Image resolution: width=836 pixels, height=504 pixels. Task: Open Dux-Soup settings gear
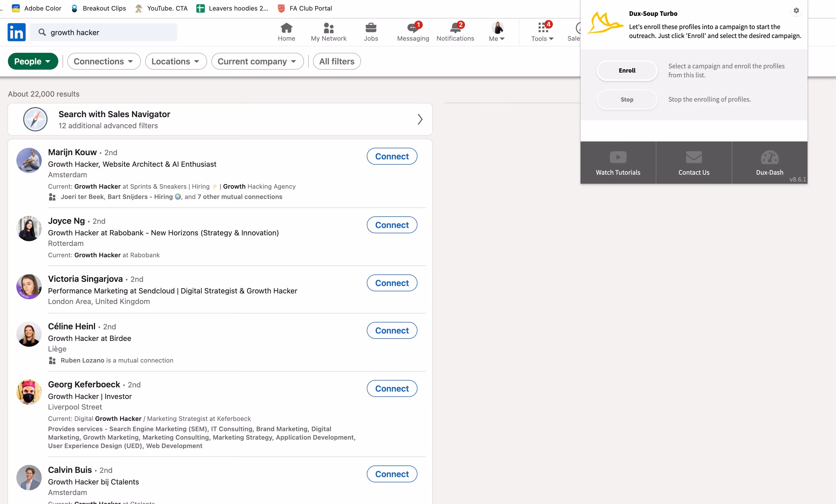pyautogui.click(x=796, y=11)
